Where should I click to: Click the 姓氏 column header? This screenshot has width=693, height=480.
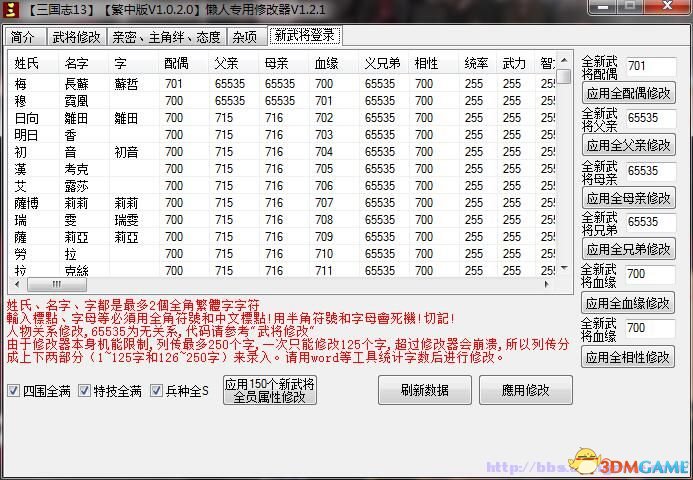click(33, 63)
